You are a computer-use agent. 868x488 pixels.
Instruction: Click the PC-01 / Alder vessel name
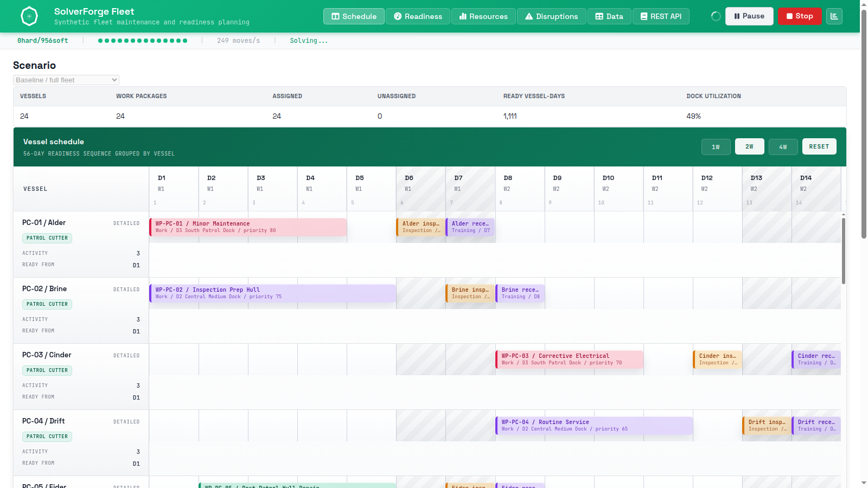pos(44,223)
